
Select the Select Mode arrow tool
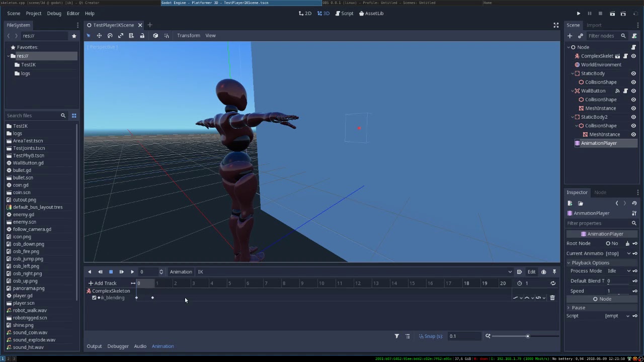tap(89, 36)
